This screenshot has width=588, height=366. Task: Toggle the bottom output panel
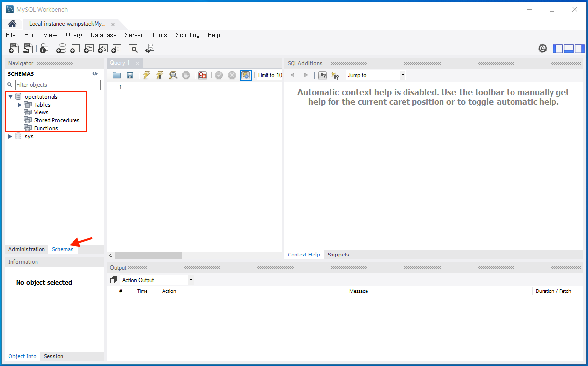point(569,49)
